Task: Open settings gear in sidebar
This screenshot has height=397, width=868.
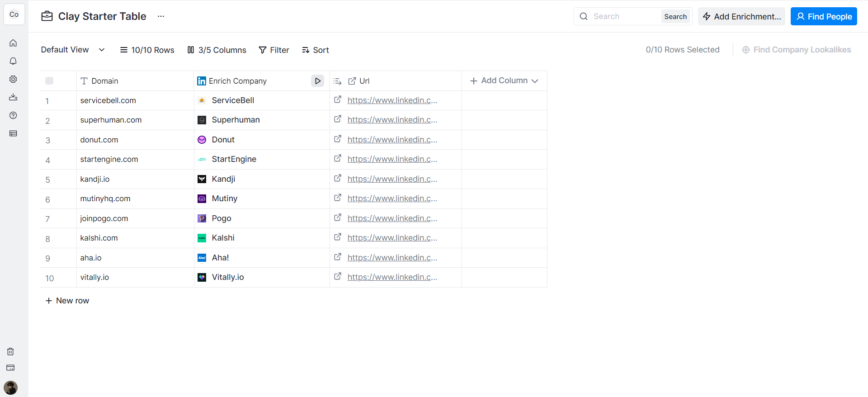Action: click(x=13, y=79)
